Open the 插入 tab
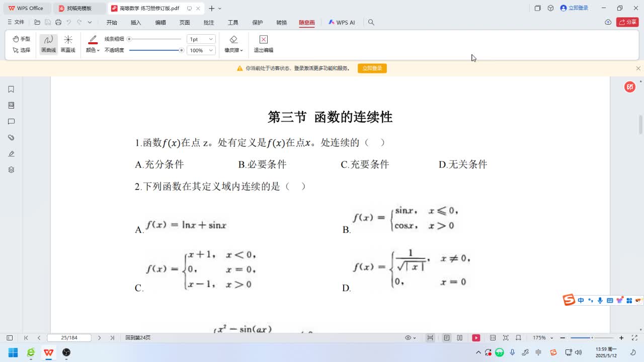Screen dimensions: 644x362 136,23
